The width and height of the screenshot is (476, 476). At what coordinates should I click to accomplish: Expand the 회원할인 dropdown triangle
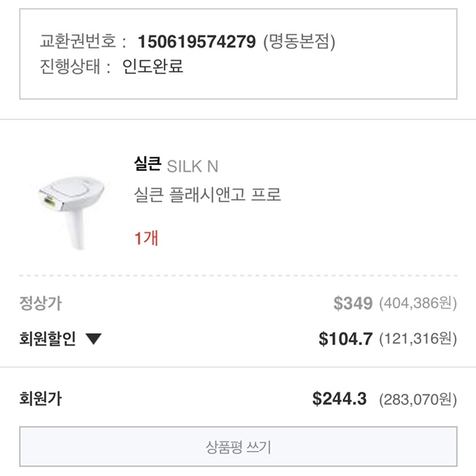94,338
